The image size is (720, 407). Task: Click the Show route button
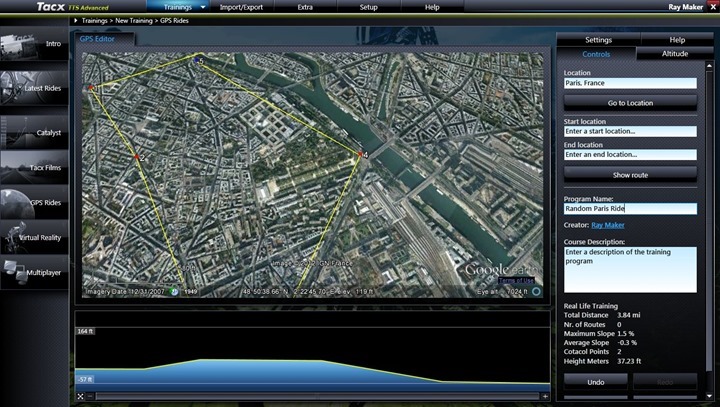[x=630, y=175]
